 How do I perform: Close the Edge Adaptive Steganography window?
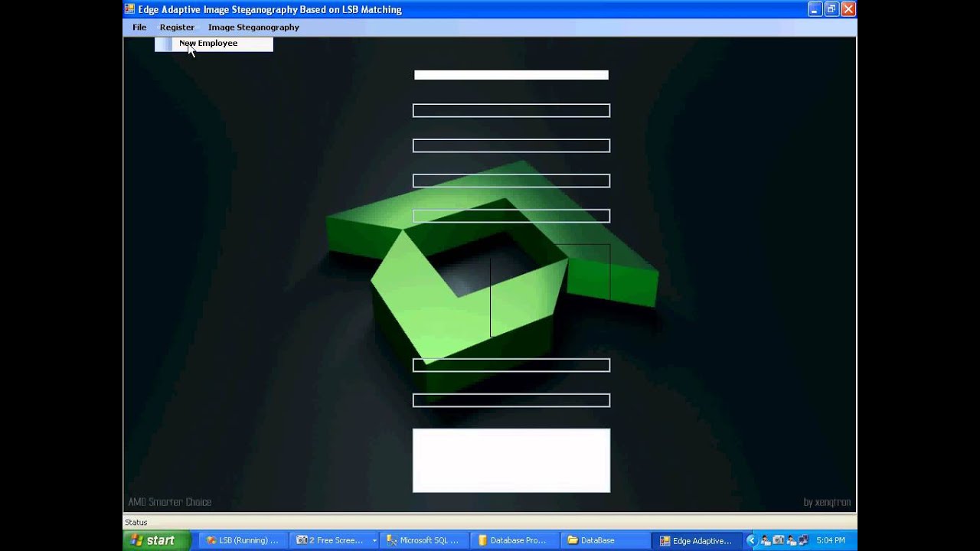(848, 9)
